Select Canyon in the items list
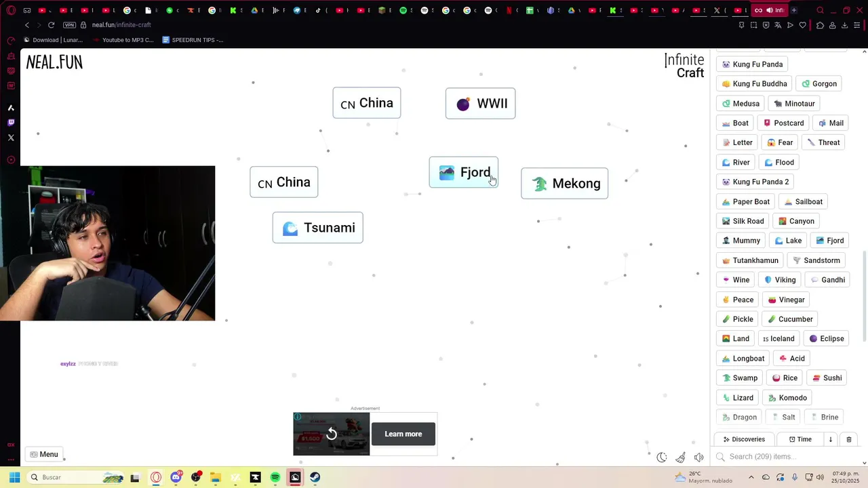 pos(796,221)
